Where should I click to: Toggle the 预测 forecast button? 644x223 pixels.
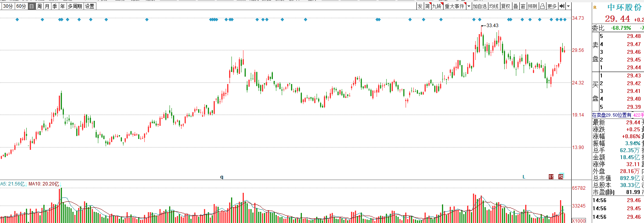coord(533,6)
